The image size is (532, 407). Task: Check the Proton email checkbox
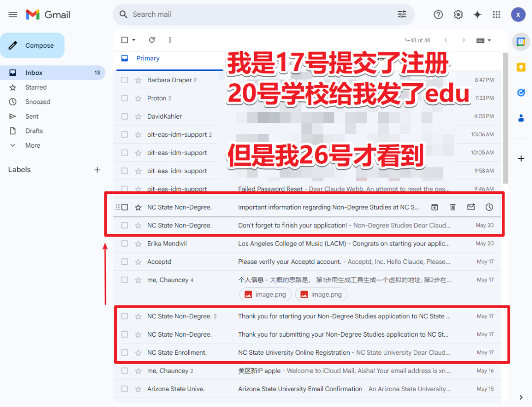tap(125, 98)
